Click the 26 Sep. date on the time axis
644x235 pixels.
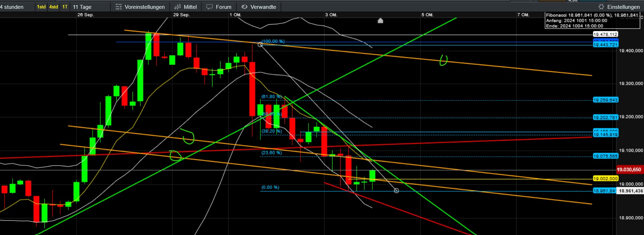[86, 15]
